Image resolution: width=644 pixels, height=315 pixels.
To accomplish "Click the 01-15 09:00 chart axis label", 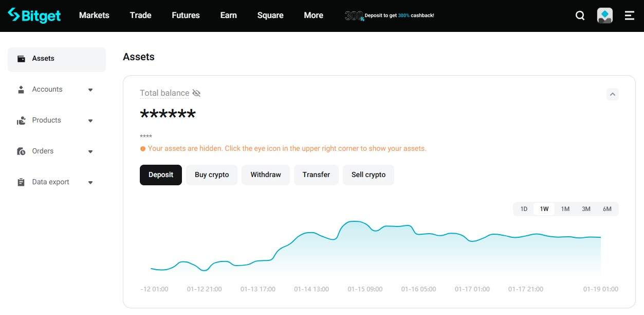I will [365, 289].
